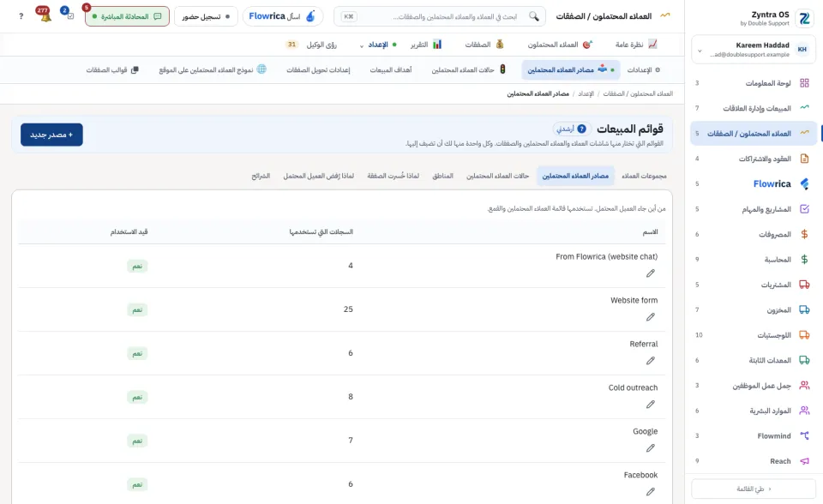Edit the Website form source
This screenshot has width=823, height=504.
click(651, 316)
